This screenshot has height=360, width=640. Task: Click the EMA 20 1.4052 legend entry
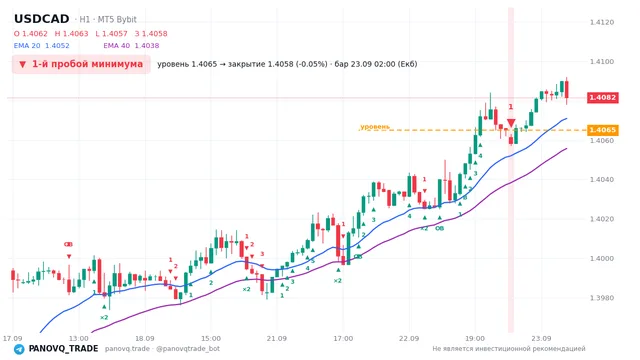click(42, 46)
